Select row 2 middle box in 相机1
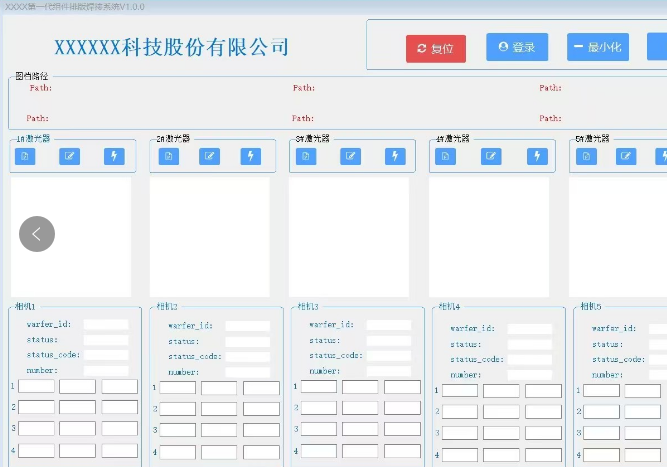The height and width of the screenshot is (467, 667). point(77,407)
